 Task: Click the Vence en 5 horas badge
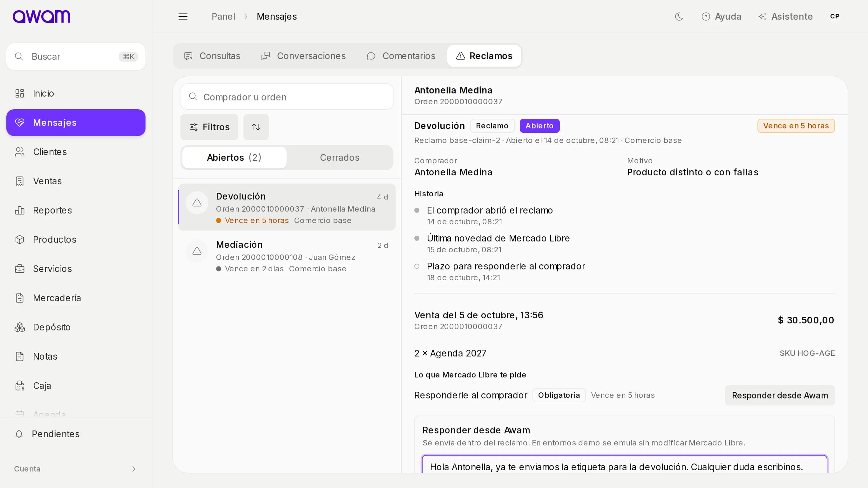coord(796,126)
